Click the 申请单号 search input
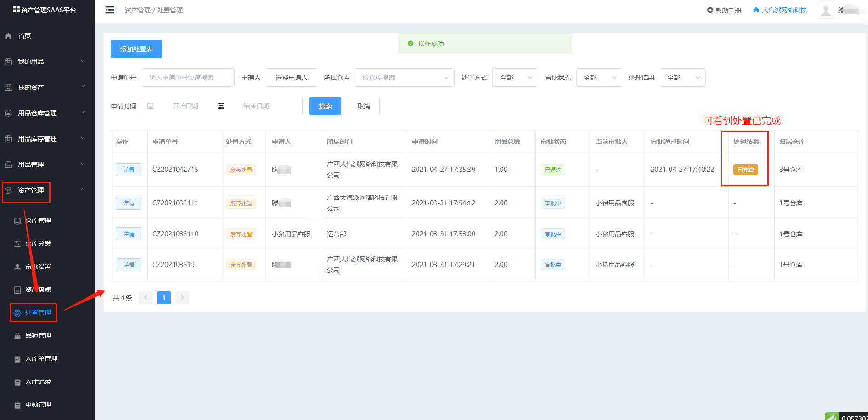The width and height of the screenshot is (868, 420). (x=188, y=78)
